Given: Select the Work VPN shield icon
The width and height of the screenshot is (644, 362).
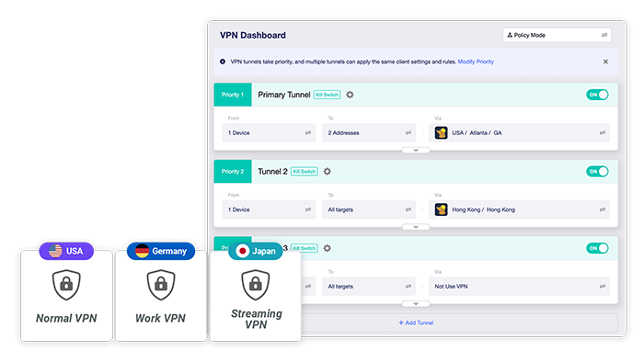Looking at the screenshot, I should click(161, 285).
